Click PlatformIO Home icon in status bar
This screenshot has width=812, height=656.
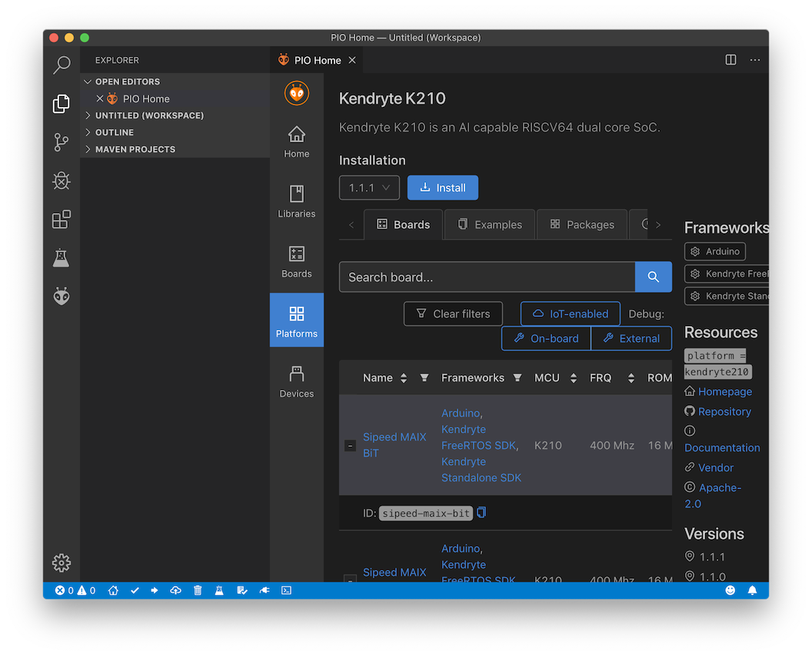pyautogui.click(x=113, y=590)
